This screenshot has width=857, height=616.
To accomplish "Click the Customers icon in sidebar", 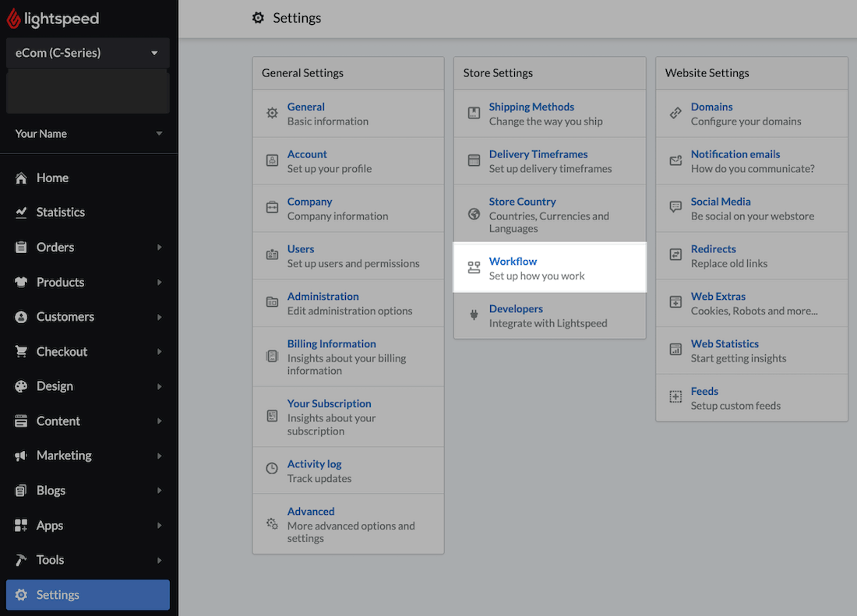I will pyautogui.click(x=20, y=316).
